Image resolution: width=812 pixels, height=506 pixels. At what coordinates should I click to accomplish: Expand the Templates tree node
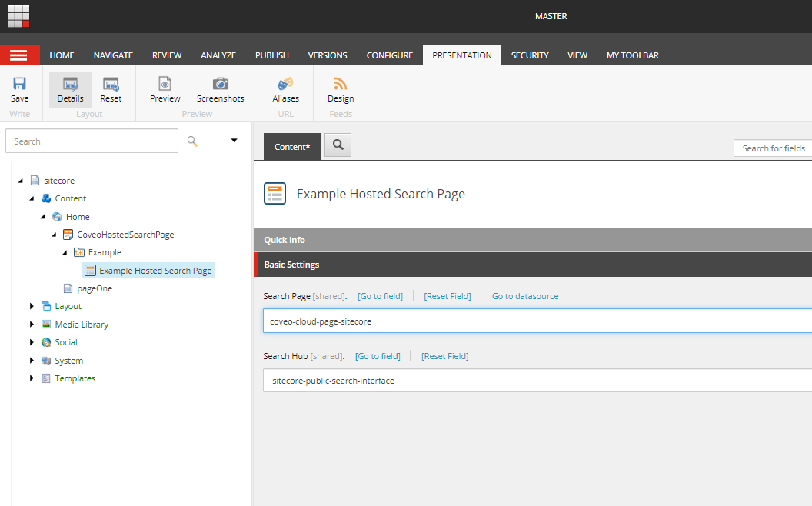point(32,378)
